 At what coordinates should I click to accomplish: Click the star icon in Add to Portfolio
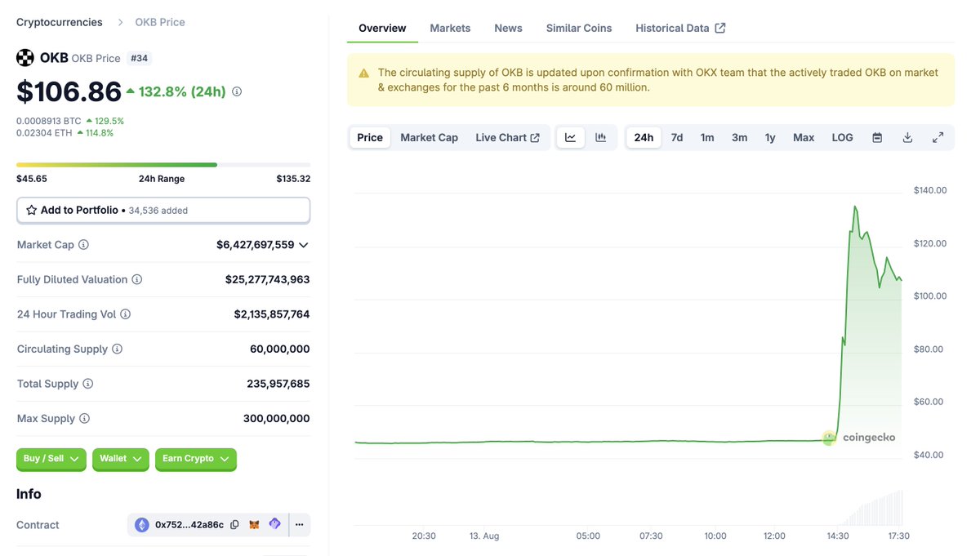32,210
